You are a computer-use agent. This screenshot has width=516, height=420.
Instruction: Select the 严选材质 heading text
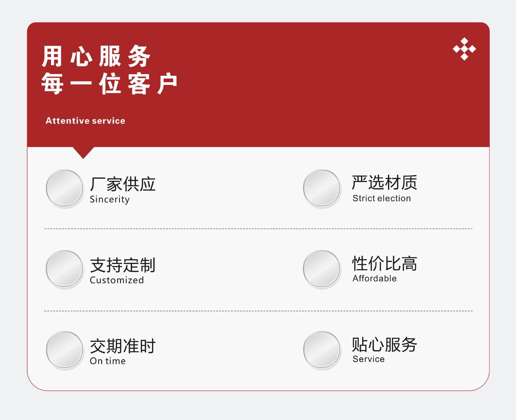[x=385, y=183]
